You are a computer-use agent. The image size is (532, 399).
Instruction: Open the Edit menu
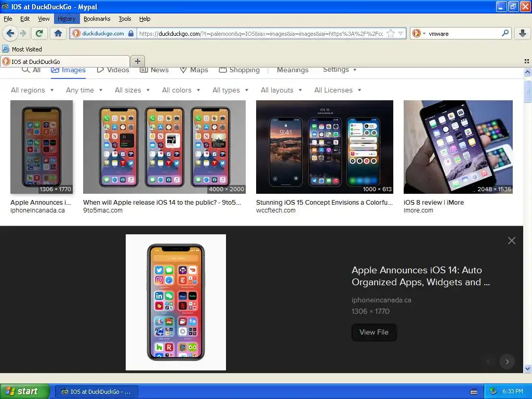point(25,19)
